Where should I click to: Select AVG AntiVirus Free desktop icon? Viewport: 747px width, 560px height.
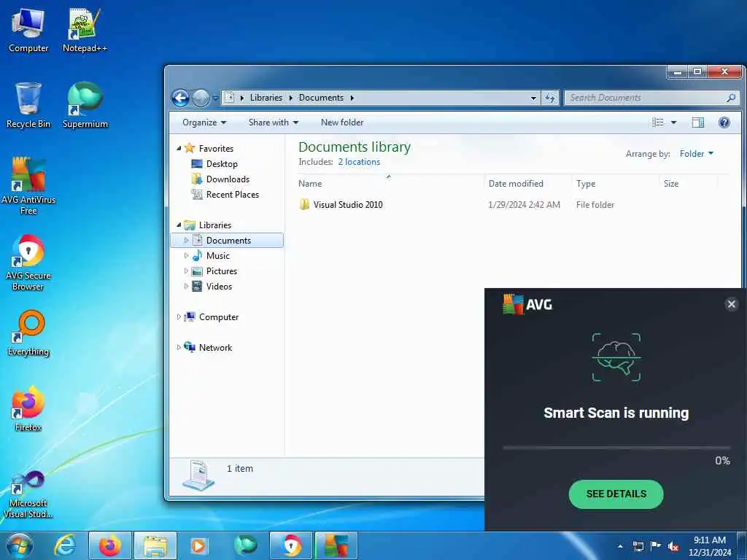[28, 186]
